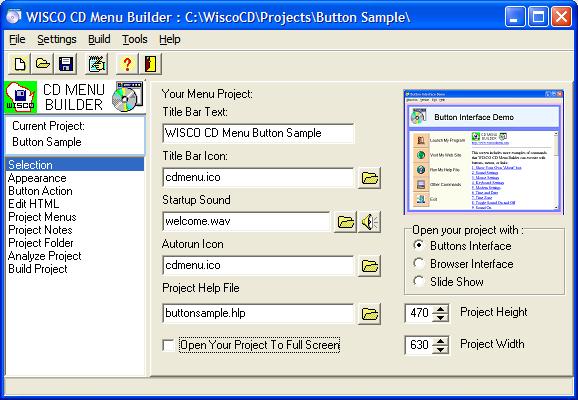Click the Project Height value 470

click(x=419, y=313)
